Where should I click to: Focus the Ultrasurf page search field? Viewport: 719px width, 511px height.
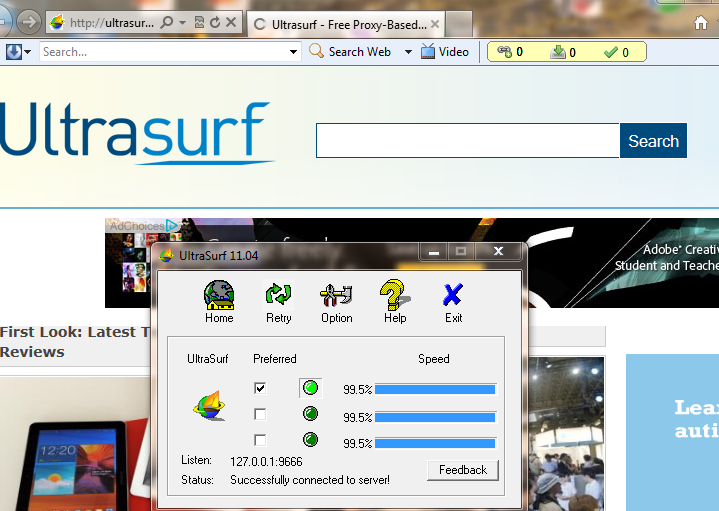[468, 140]
